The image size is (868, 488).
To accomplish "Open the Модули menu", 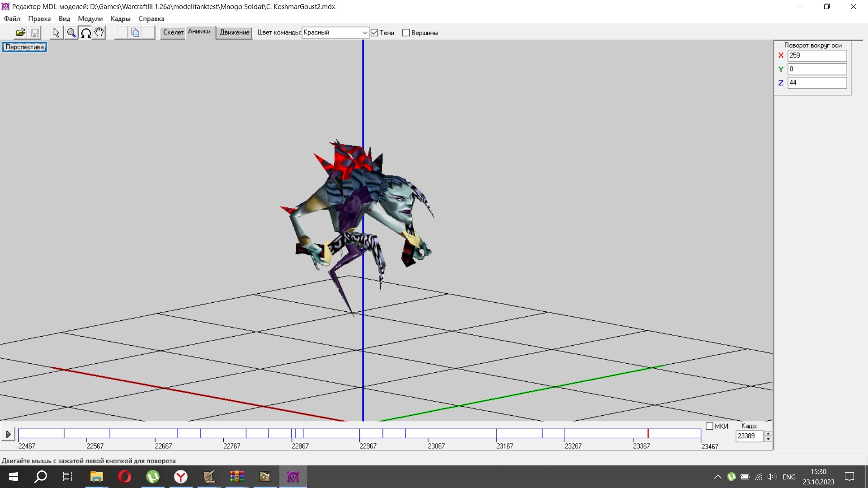I will (90, 19).
